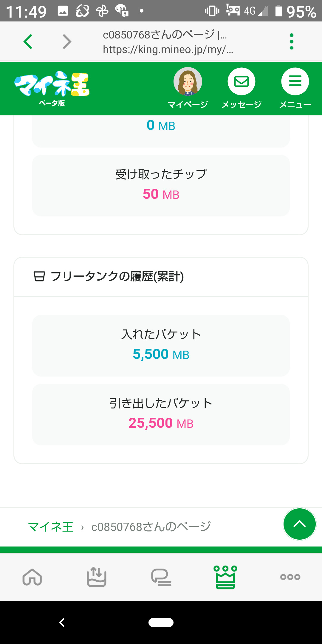Tap the 引き出したパケット 25,500 MB card
The height and width of the screenshot is (644, 322).
click(x=161, y=414)
